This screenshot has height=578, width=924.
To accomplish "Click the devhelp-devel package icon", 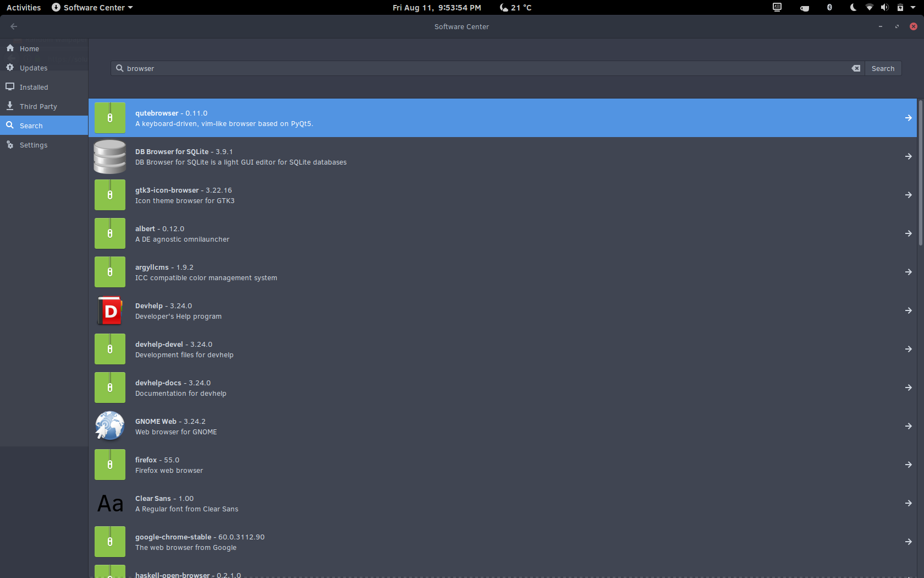I will (x=110, y=349).
